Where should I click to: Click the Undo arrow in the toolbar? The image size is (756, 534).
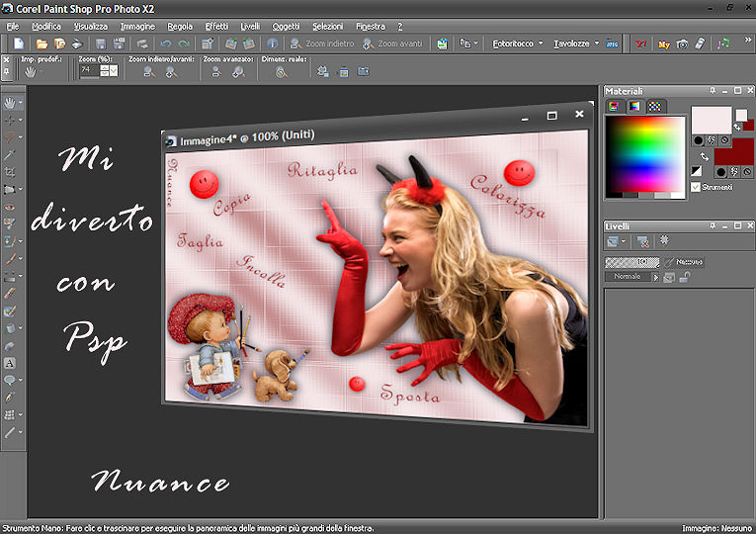(165, 44)
